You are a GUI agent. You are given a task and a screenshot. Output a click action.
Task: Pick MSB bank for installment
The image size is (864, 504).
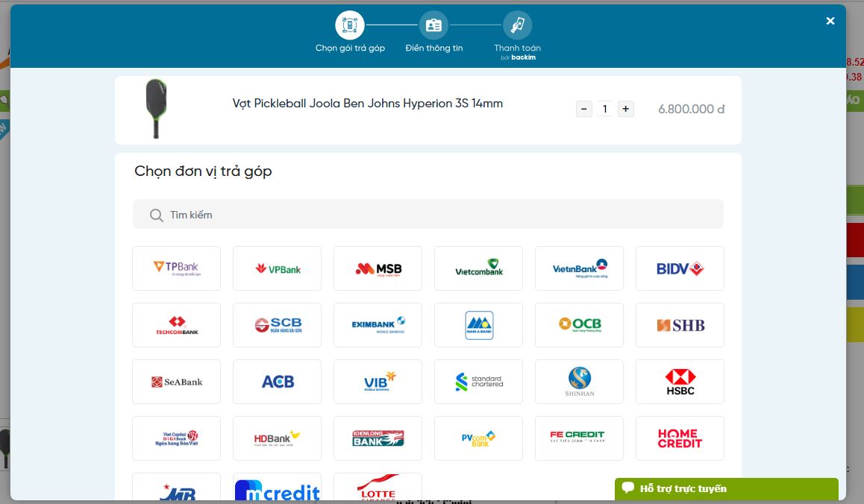(x=378, y=268)
